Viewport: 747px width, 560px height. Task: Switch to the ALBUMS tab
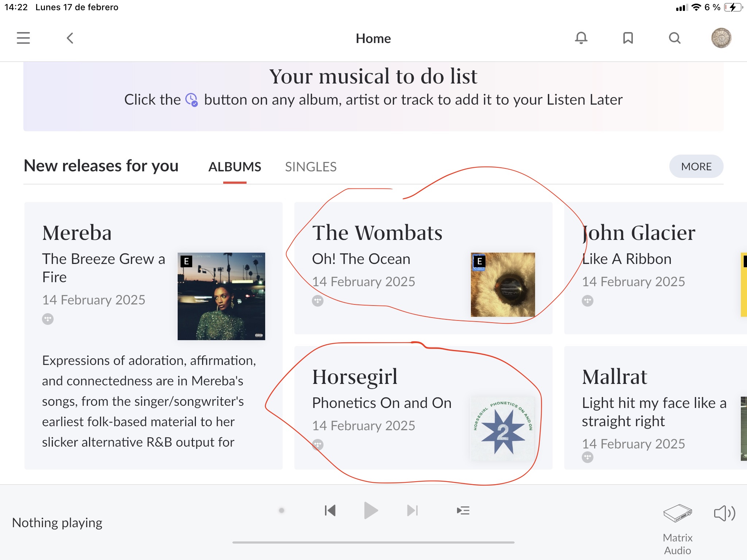(x=235, y=167)
